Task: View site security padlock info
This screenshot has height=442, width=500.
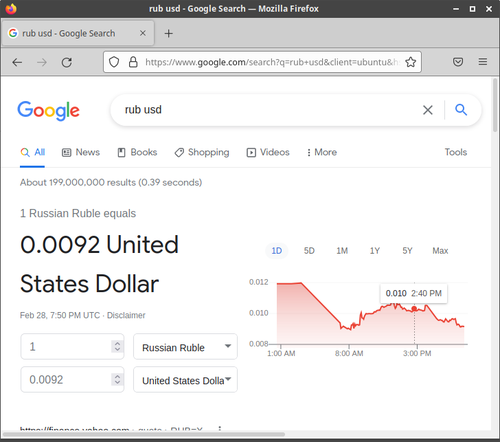Action: click(x=133, y=62)
